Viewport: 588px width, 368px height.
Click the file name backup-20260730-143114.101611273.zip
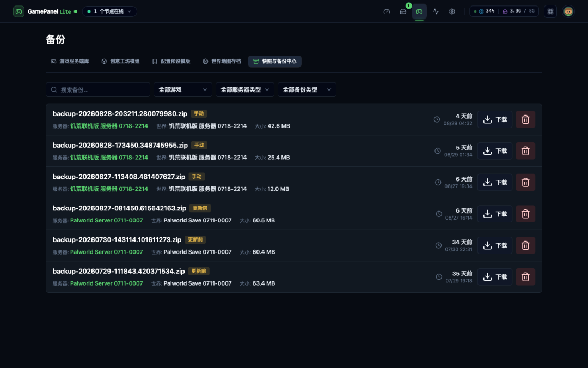click(117, 240)
